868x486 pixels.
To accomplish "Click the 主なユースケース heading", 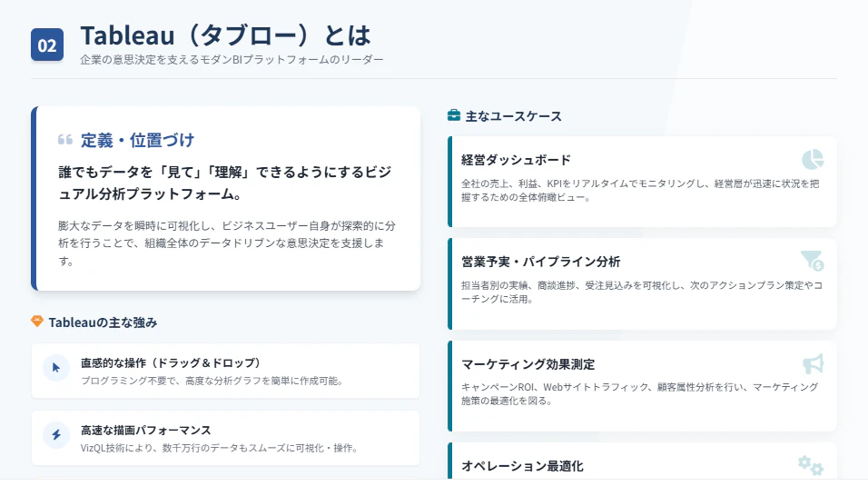I will (514, 115).
